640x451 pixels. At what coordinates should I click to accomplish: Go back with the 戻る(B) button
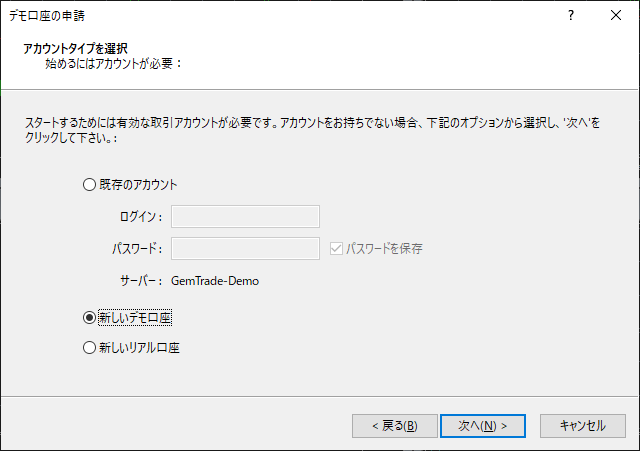[395, 426]
